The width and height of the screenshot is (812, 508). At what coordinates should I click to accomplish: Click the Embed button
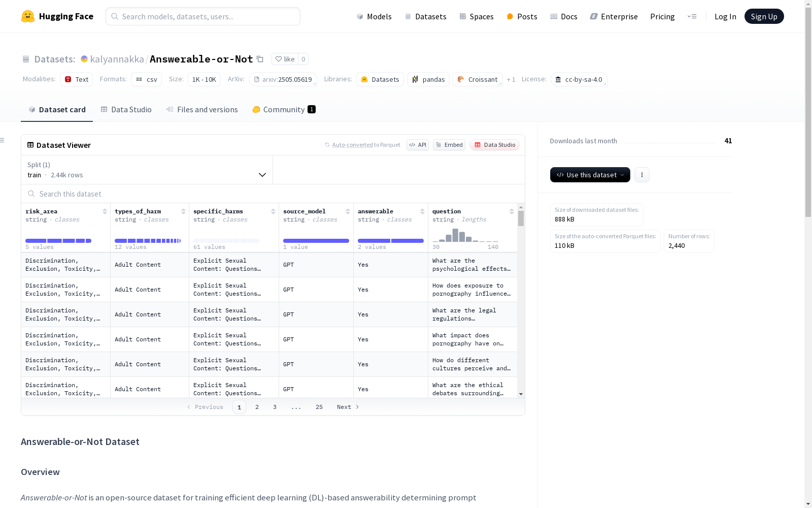coord(449,145)
